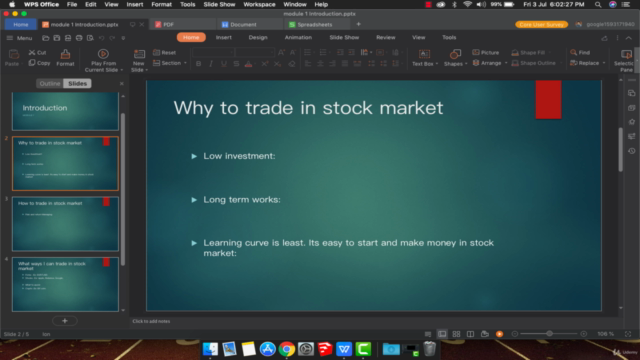Click the Undo arrow icon
The width and height of the screenshot is (640, 360).
101,38
